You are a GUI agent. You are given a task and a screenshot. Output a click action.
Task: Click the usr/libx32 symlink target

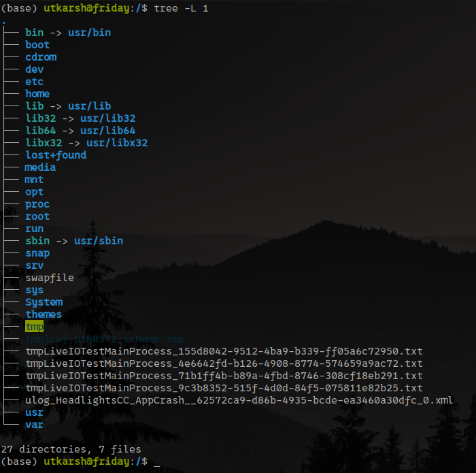tap(114, 143)
